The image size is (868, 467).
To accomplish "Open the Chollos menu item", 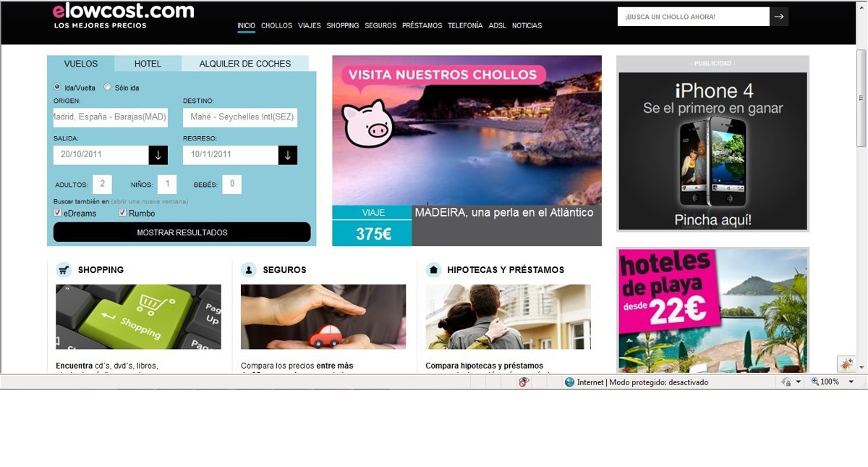I will click(x=276, y=25).
